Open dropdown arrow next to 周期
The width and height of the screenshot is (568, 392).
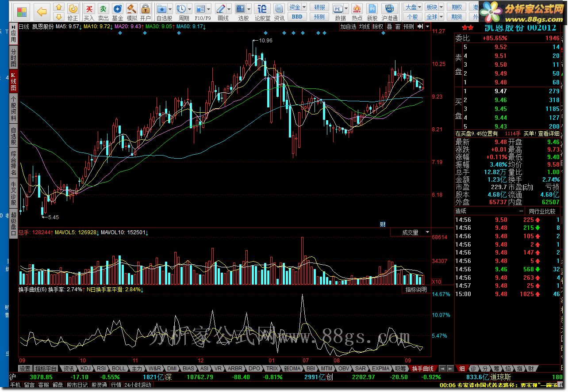tap(189, 8)
